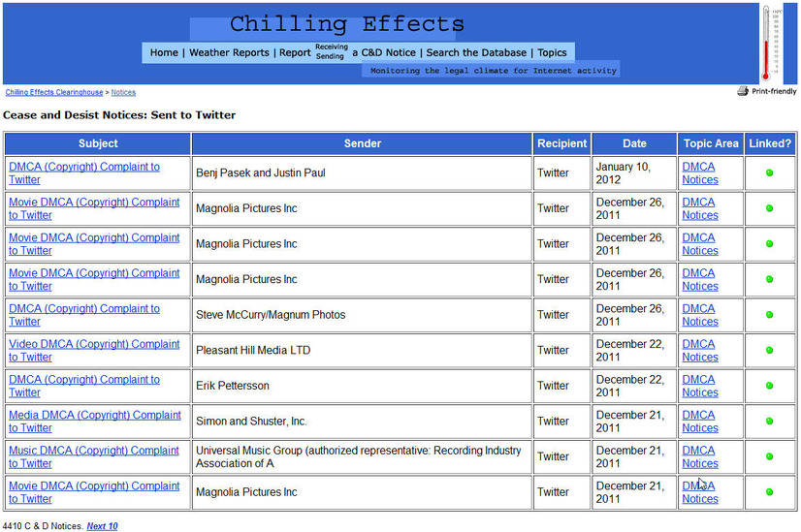Click the Date column header
The height and width of the screenshot is (532, 801).
tap(634, 143)
